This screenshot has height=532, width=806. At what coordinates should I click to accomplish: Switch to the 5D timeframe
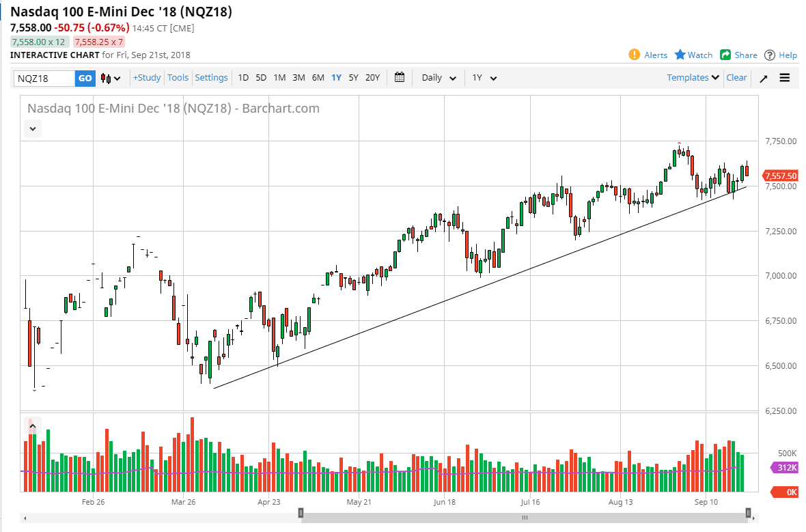click(260, 78)
